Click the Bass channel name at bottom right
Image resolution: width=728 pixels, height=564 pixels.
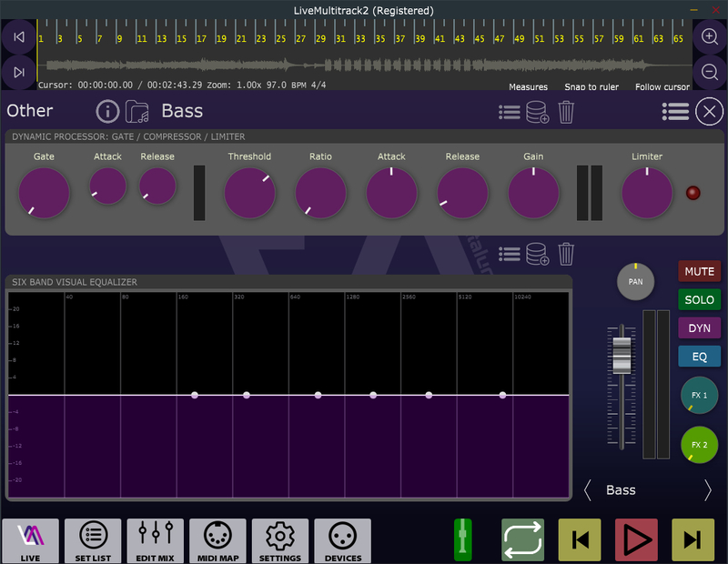621,490
